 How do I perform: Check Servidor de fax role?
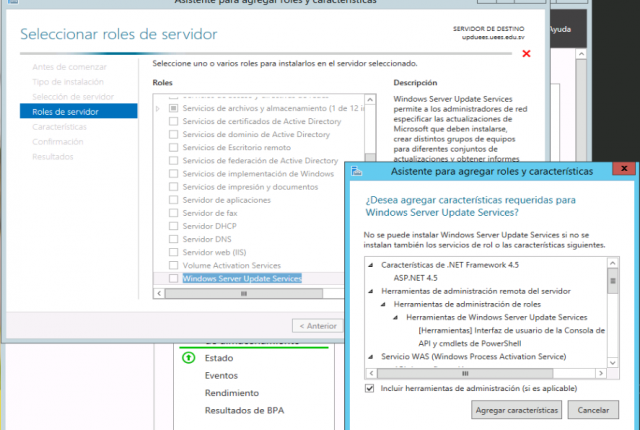[x=173, y=213]
